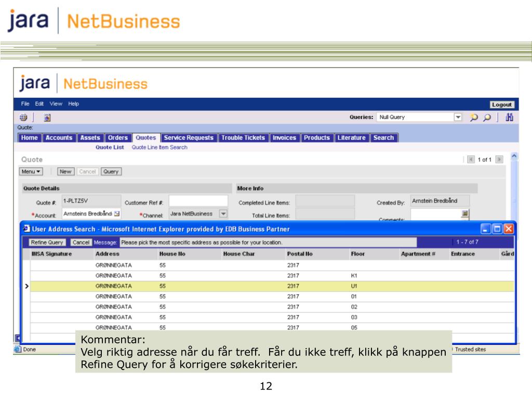
Task: Select the Quotes tab
Action: (146, 138)
